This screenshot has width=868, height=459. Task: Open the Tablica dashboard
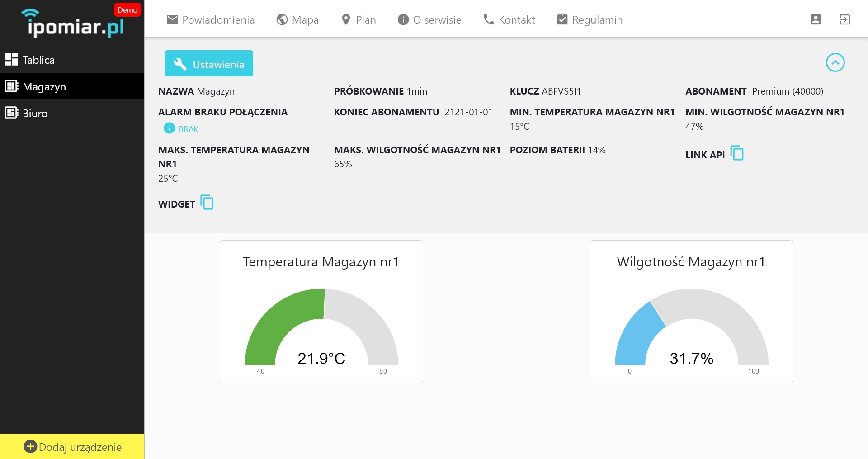click(x=72, y=60)
